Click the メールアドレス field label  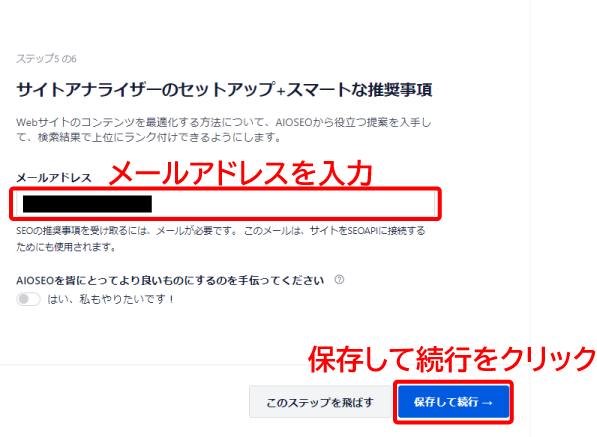point(54,178)
